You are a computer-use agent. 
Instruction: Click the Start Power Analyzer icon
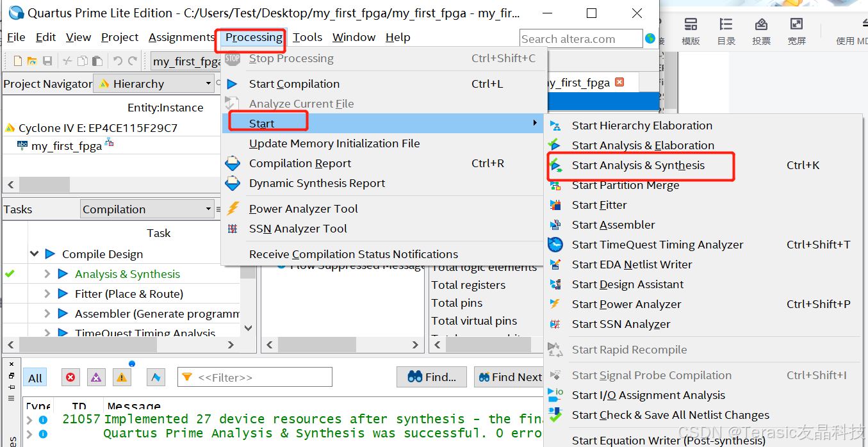pos(555,304)
